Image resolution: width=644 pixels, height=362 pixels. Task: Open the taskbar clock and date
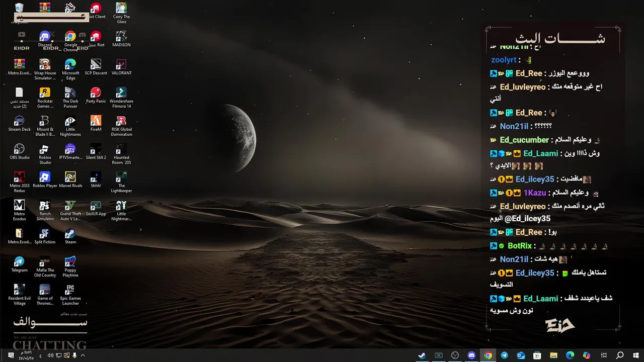pos(26,355)
